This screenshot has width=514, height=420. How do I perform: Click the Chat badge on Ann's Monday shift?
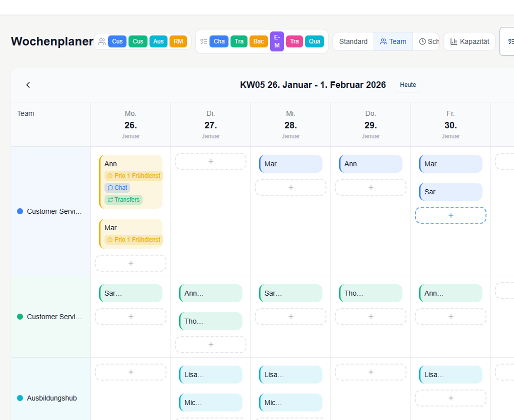pos(116,187)
